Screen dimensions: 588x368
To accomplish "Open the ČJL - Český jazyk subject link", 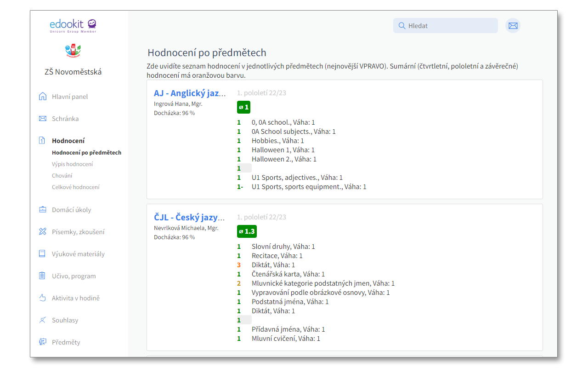I will tap(189, 218).
